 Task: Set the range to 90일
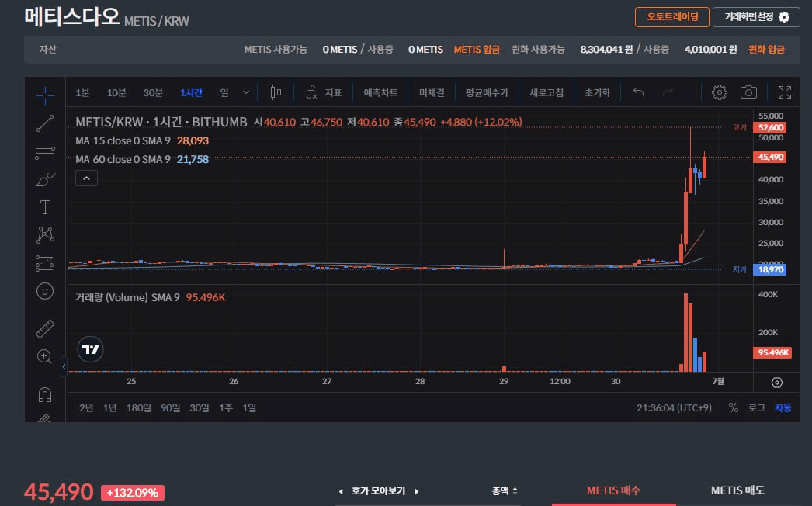[170, 407]
